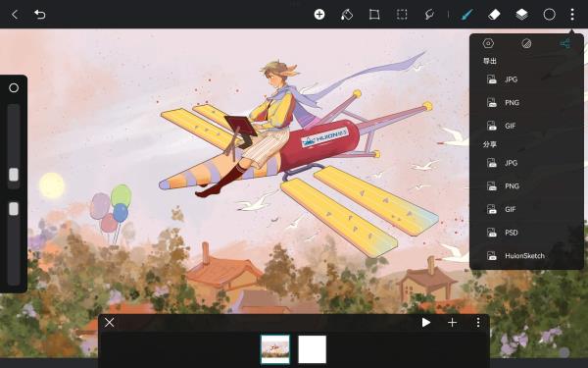Select the eraser tool
Viewport: 588px width, 368px height.
pyautogui.click(x=494, y=15)
